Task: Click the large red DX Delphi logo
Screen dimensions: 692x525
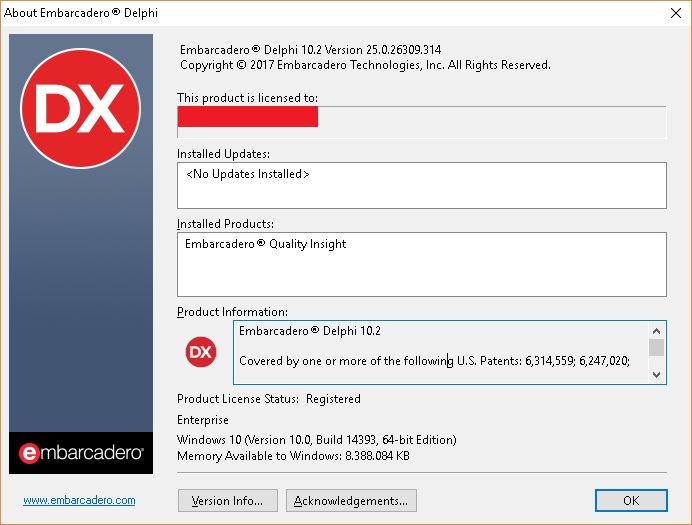Action: tap(80, 109)
